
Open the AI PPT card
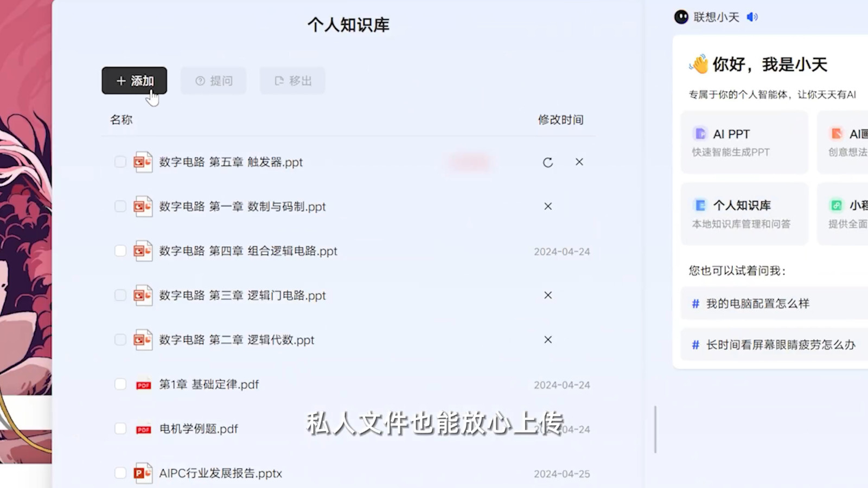(x=744, y=142)
